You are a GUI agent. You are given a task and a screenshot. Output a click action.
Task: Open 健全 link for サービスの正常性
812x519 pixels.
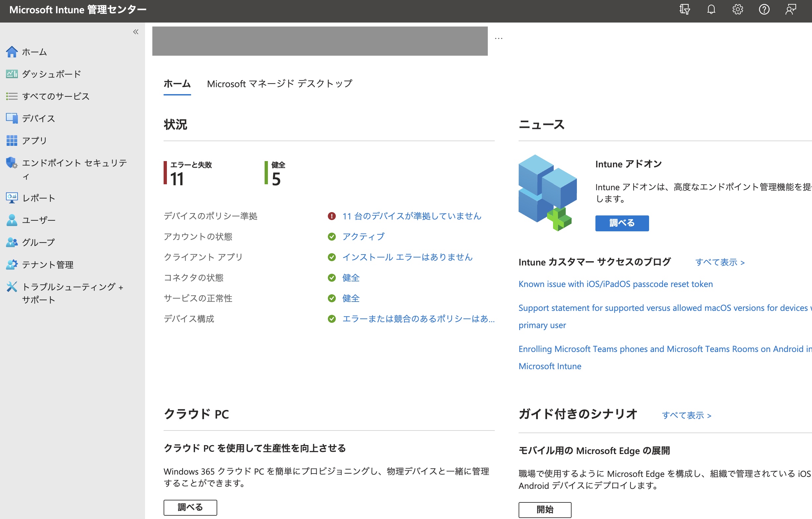click(x=351, y=298)
